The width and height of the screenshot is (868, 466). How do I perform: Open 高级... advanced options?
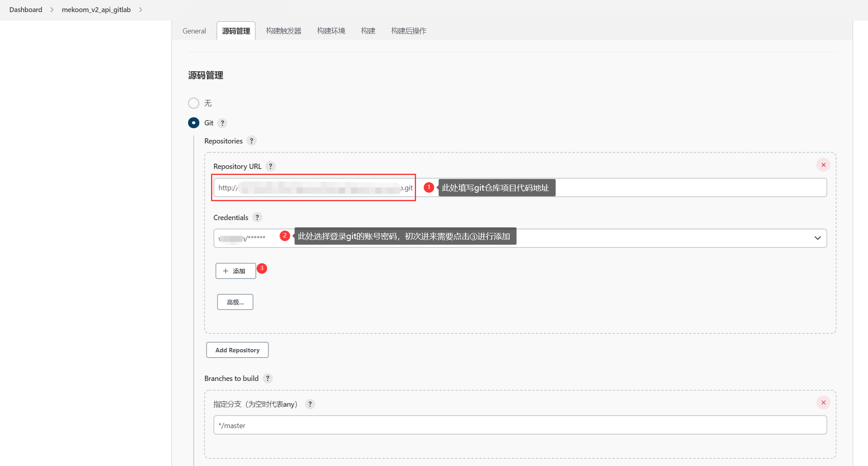click(235, 302)
